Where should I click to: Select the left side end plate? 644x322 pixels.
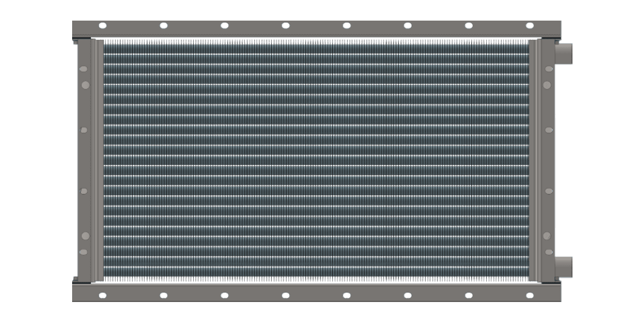pyautogui.click(x=84, y=161)
